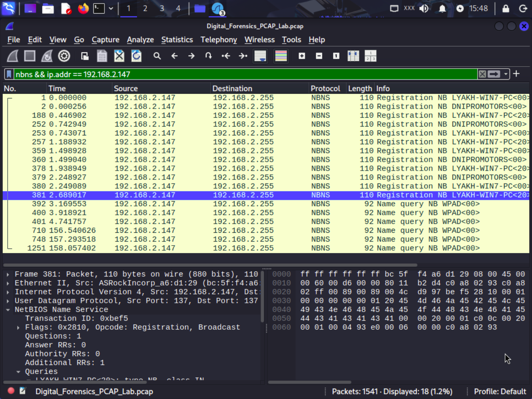The image size is (532, 399).
Task: Expand the Flags: 0x2810 field
Action: 18,327
